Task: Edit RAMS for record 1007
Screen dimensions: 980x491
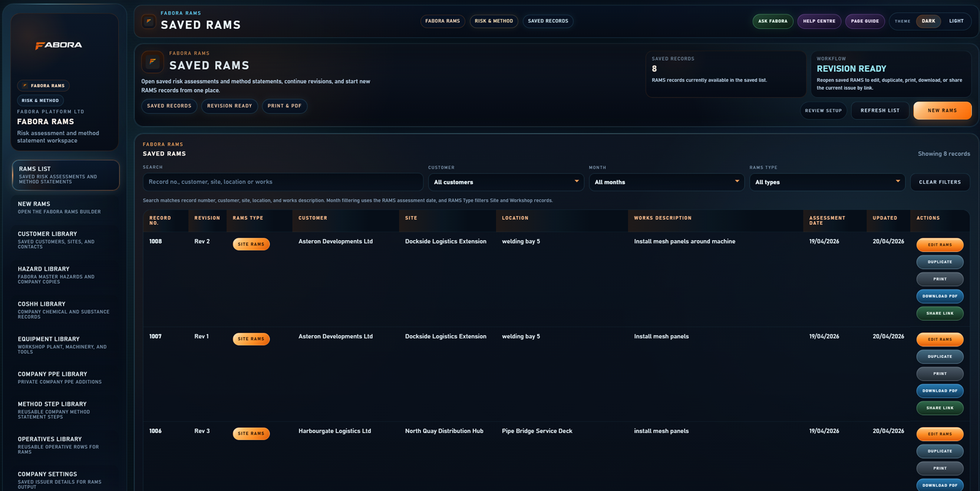Action: click(940, 339)
